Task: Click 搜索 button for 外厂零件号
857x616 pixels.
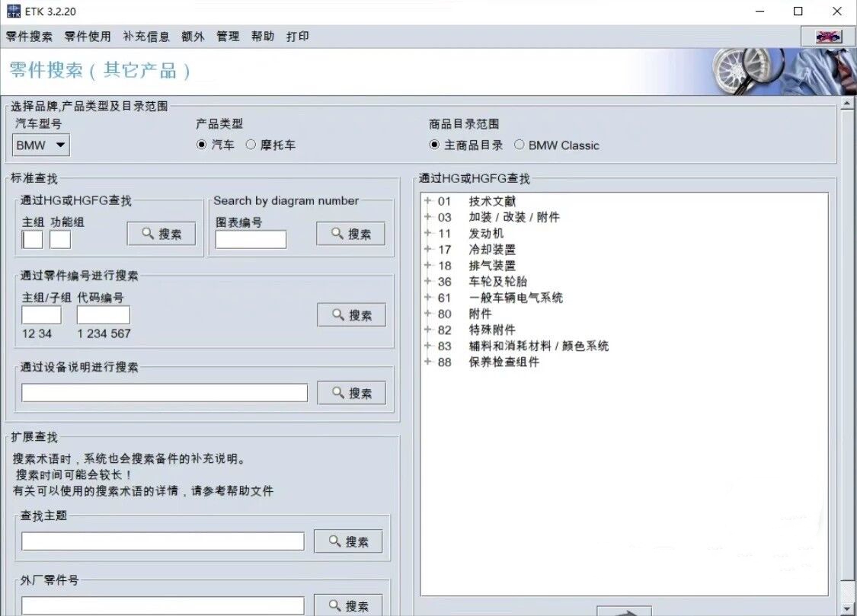Action: (348, 605)
